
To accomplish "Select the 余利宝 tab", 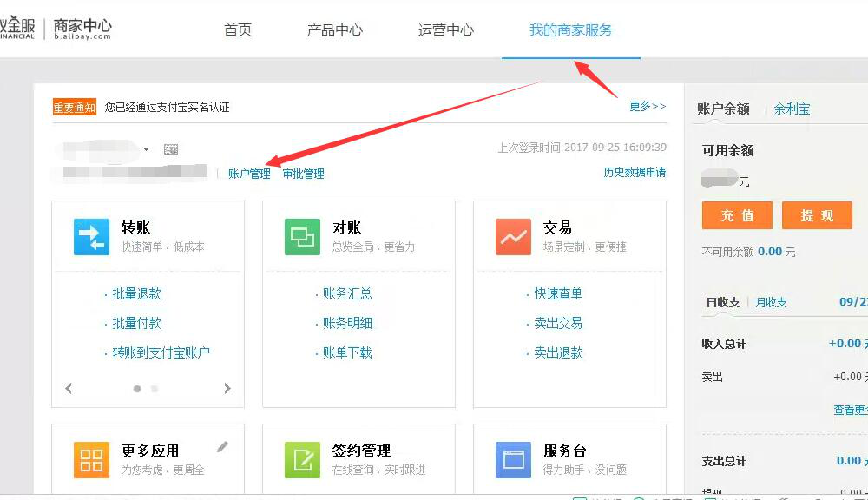I will (x=792, y=109).
